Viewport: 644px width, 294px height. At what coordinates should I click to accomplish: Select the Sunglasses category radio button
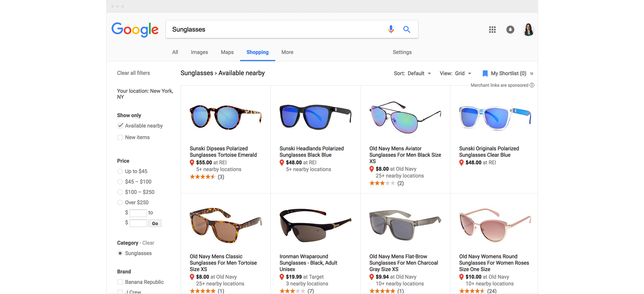point(120,253)
